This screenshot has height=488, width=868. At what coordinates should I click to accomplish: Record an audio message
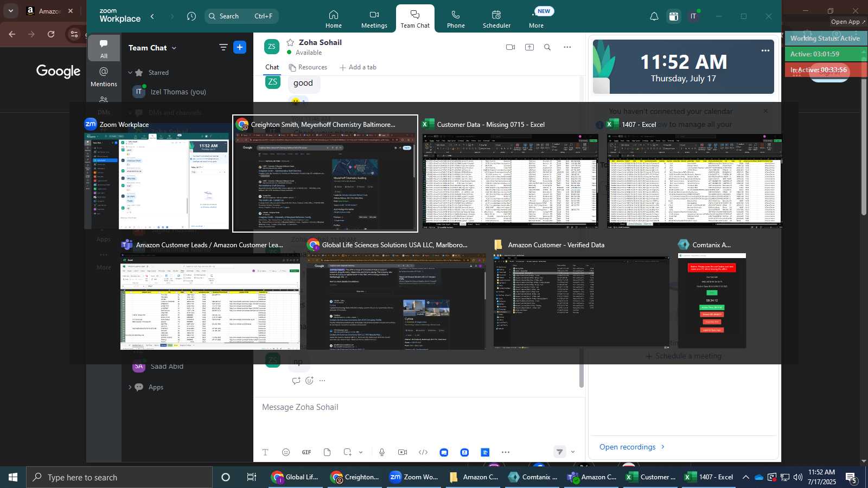[x=382, y=452]
